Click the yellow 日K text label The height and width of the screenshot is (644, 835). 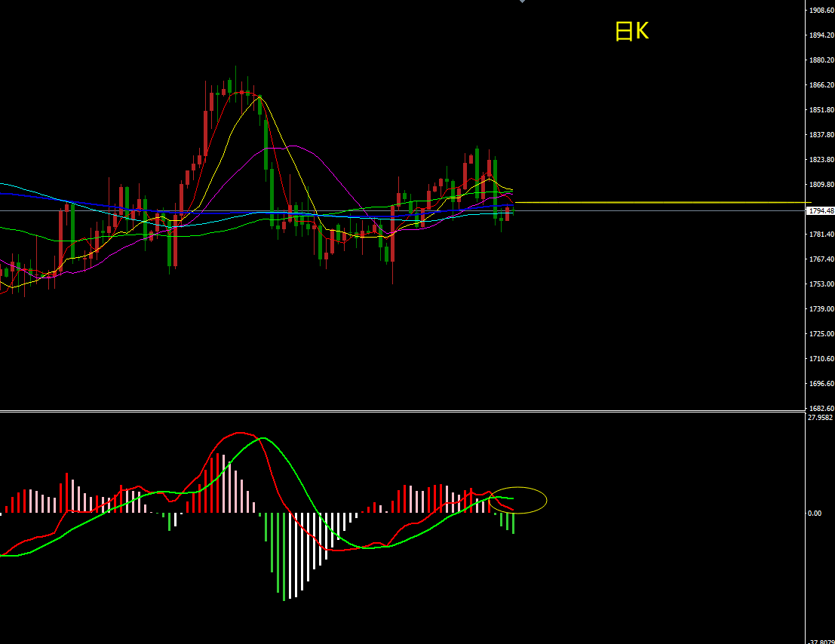click(x=631, y=32)
